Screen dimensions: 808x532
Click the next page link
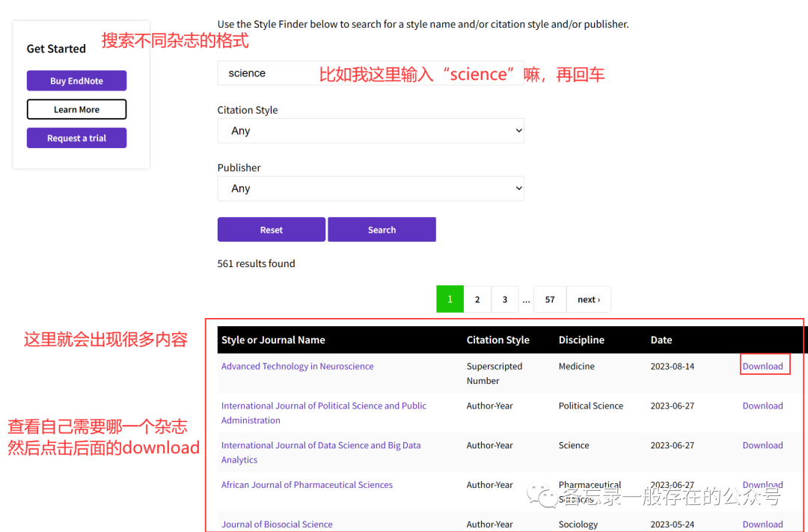pos(589,299)
